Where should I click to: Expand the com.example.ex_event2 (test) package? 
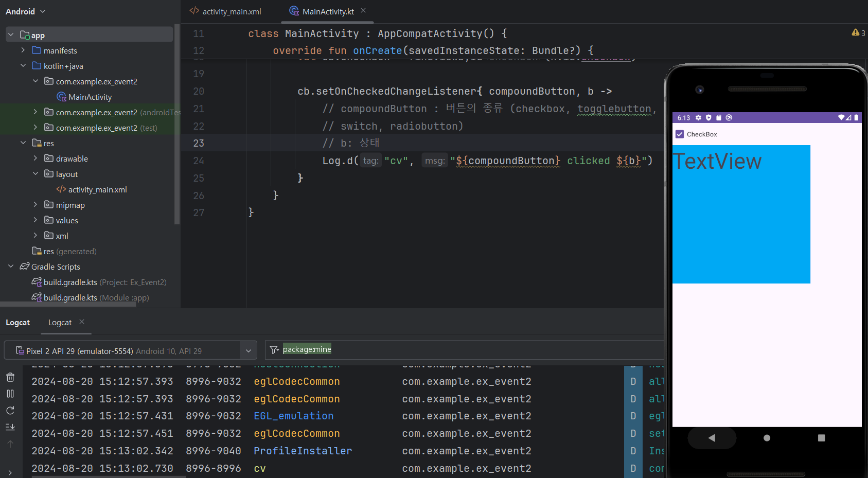click(x=36, y=128)
